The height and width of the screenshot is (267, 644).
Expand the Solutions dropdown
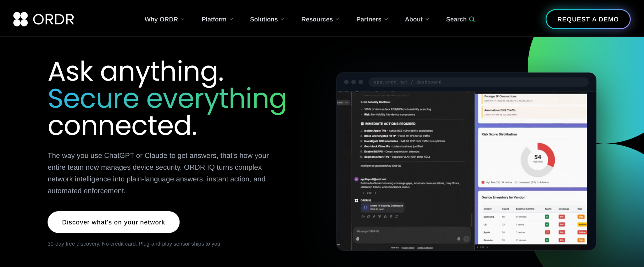click(x=267, y=19)
